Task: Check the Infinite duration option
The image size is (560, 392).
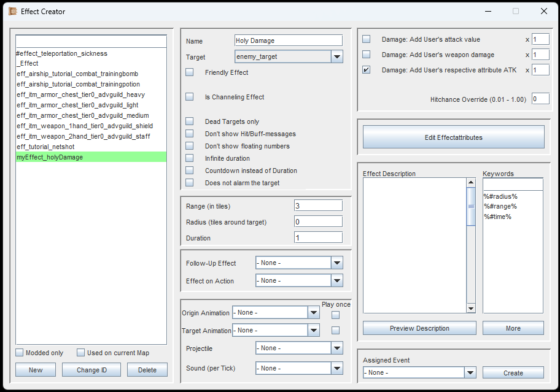Action: [x=190, y=158]
